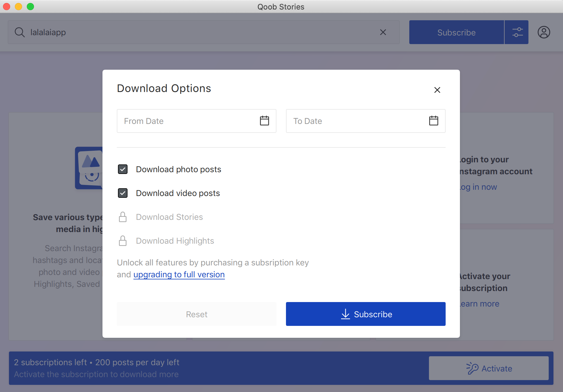
Task: Close the Download Options dialog
Action: pyautogui.click(x=437, y=90)
